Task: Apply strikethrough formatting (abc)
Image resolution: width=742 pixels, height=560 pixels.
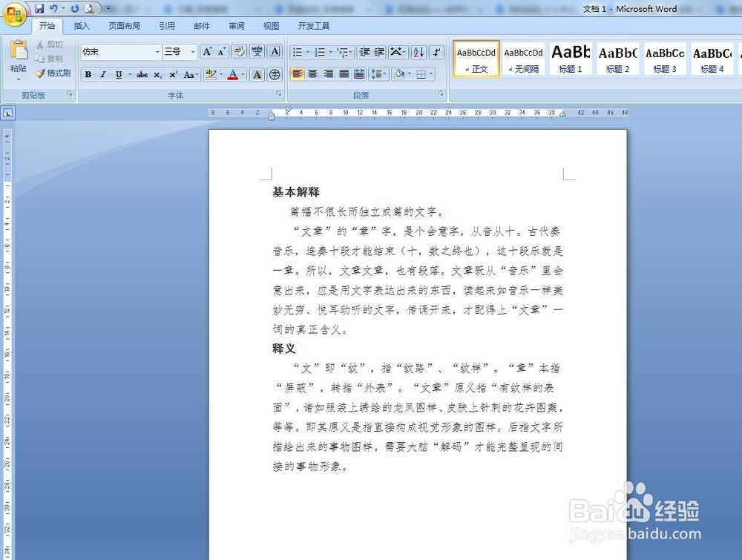Action: pos(142,75)
